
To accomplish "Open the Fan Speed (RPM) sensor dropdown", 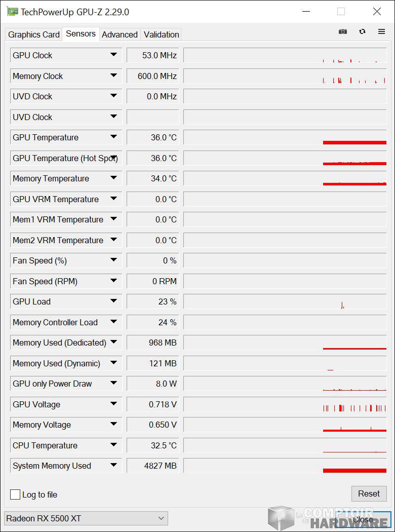I will pyautogui.click(x=114, y=281).
